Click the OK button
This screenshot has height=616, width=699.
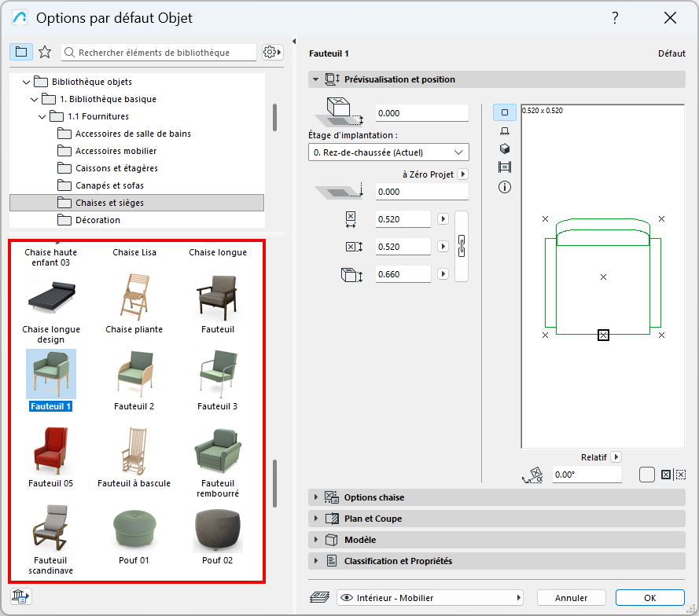[650, 598]
